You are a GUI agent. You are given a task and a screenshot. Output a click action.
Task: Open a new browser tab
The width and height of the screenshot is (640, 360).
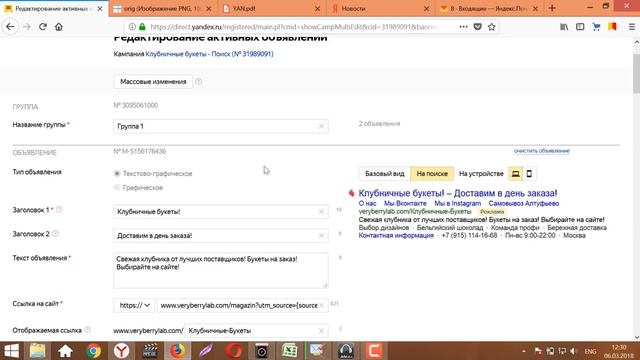[x=552, y=8]
